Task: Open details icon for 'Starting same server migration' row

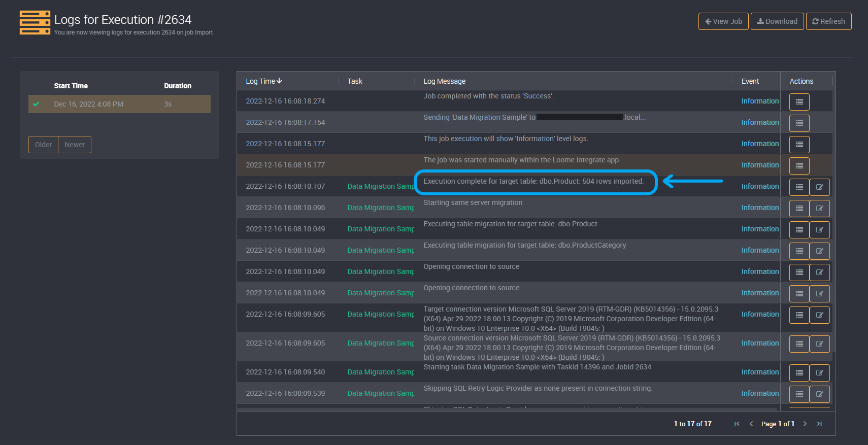Action: click(x=799, y=209)
